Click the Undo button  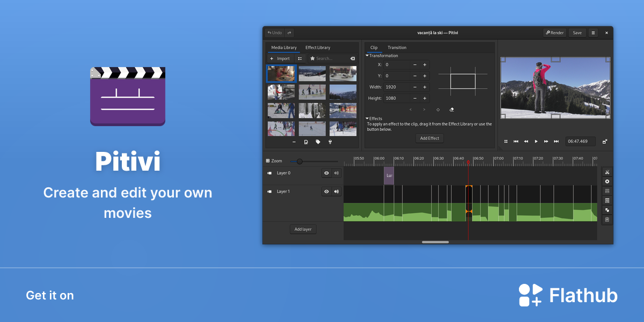pos(275,33)
